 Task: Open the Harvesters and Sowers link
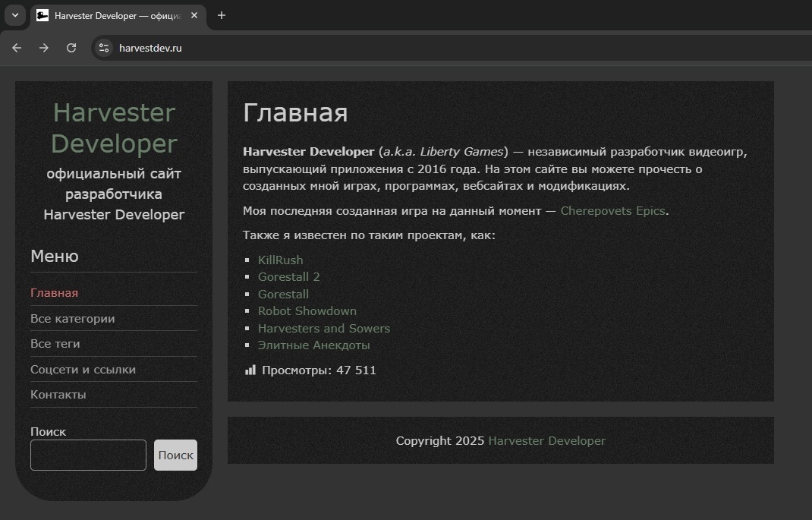[323, 329]
